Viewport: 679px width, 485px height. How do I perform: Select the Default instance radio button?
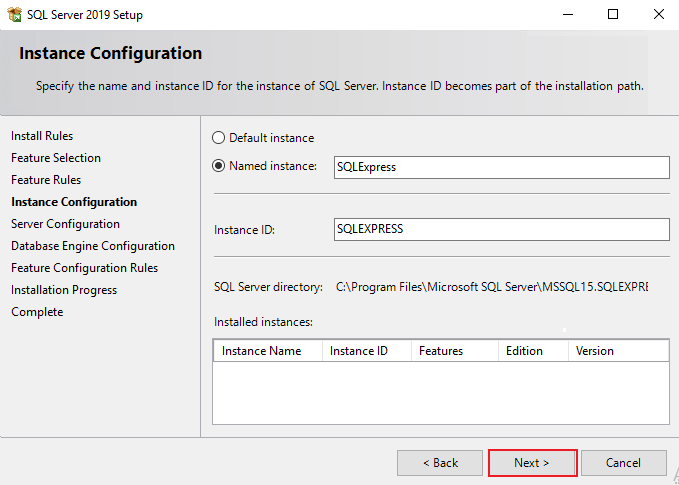tap(219, 138)
